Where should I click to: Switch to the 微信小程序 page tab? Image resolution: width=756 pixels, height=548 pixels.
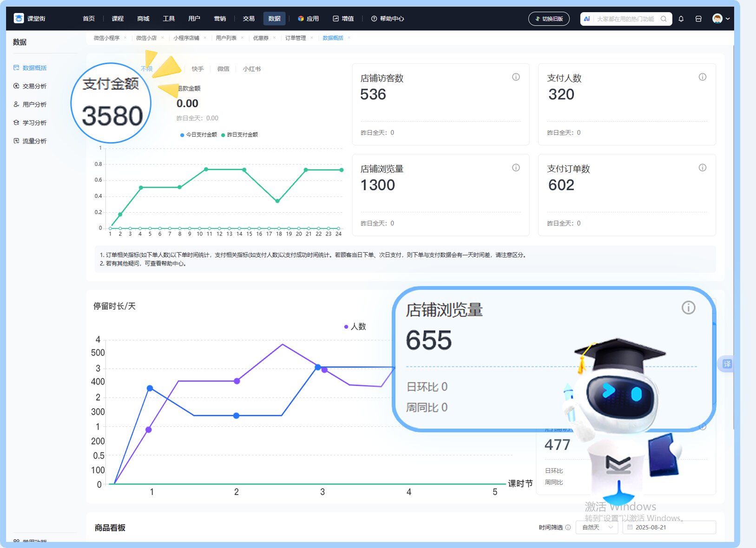click(106, 38)
